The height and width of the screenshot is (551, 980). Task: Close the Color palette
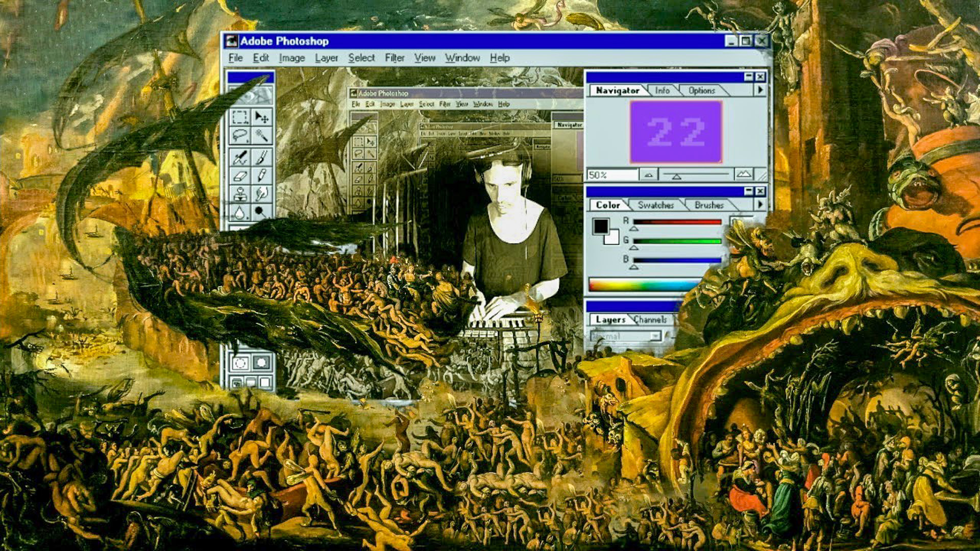[x=760, y=191]
